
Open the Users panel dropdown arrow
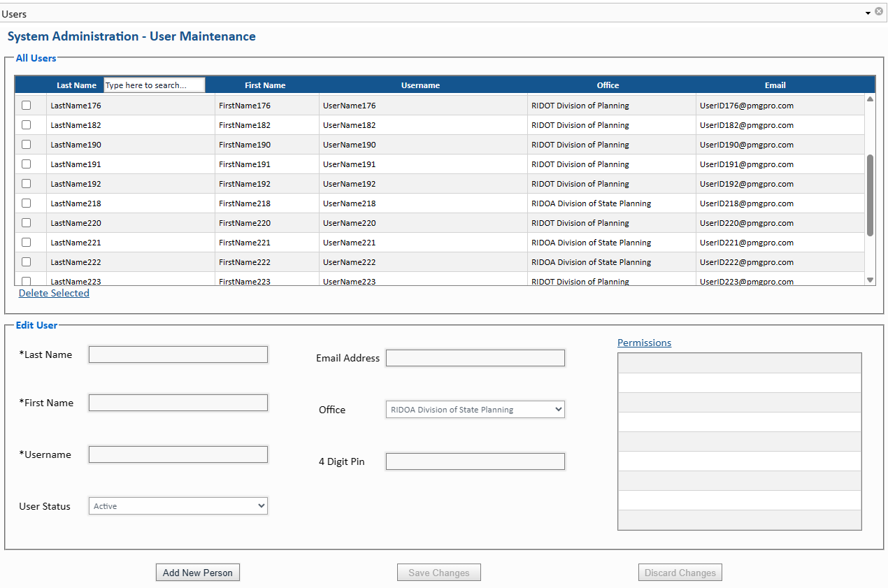coord(868,13)
